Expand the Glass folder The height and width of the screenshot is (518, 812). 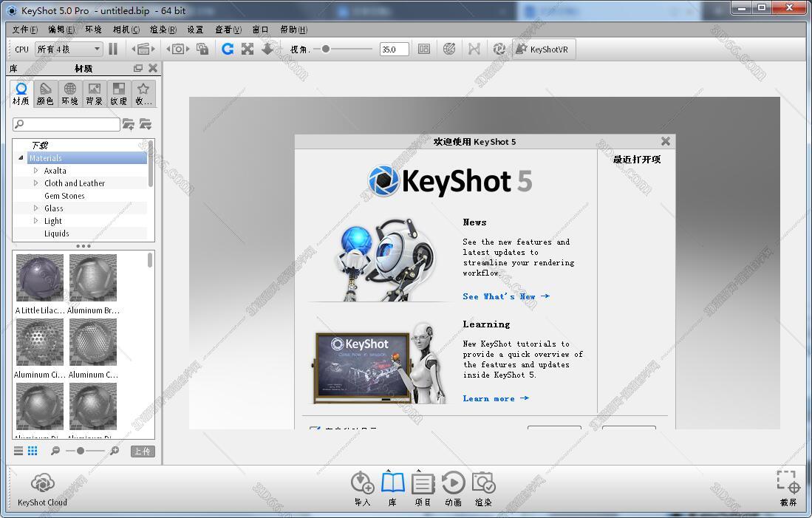(35, 208)
